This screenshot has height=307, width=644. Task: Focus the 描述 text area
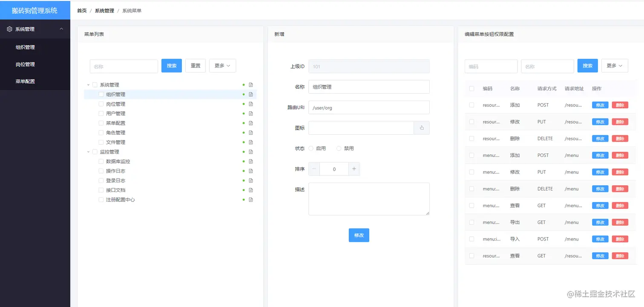(369, 199)
